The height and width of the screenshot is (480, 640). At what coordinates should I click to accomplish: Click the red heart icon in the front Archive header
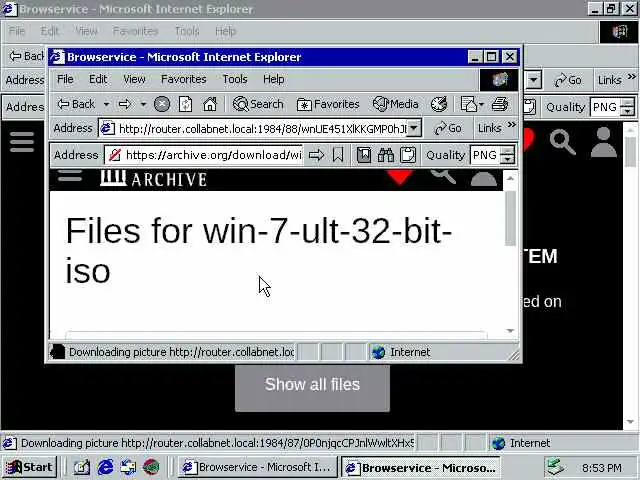tap(400, 177)
